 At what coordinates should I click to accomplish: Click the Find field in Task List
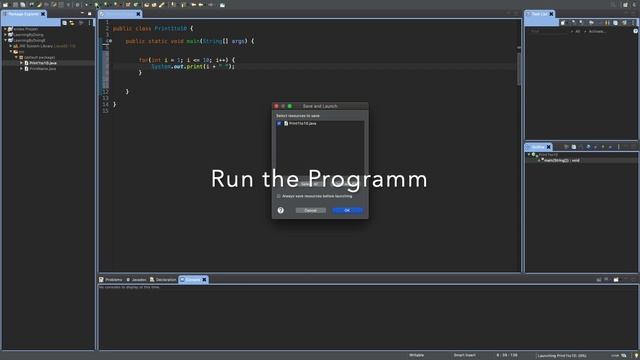click(x=549, y=31)
